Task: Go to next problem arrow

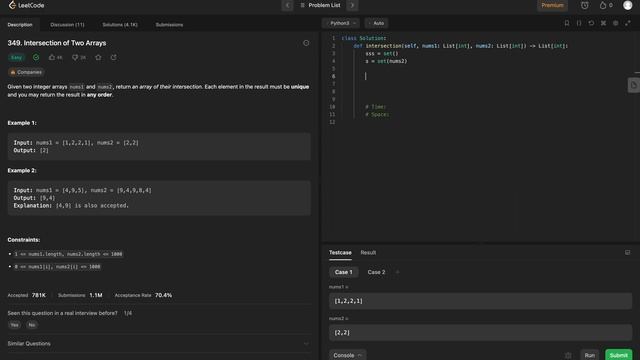Action: click(x=352, y=5)
